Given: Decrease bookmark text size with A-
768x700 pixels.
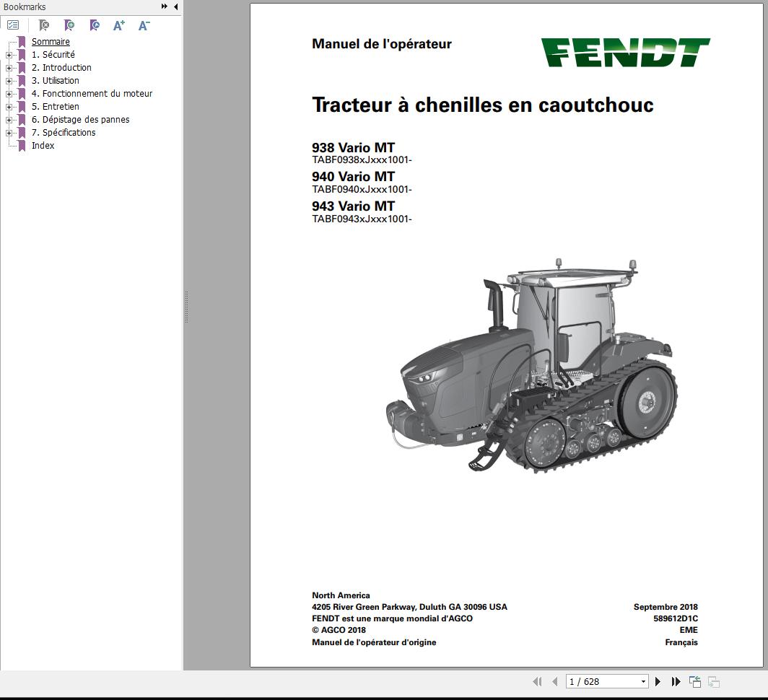Looking at the screenshot, I should (x=144, y=25).
